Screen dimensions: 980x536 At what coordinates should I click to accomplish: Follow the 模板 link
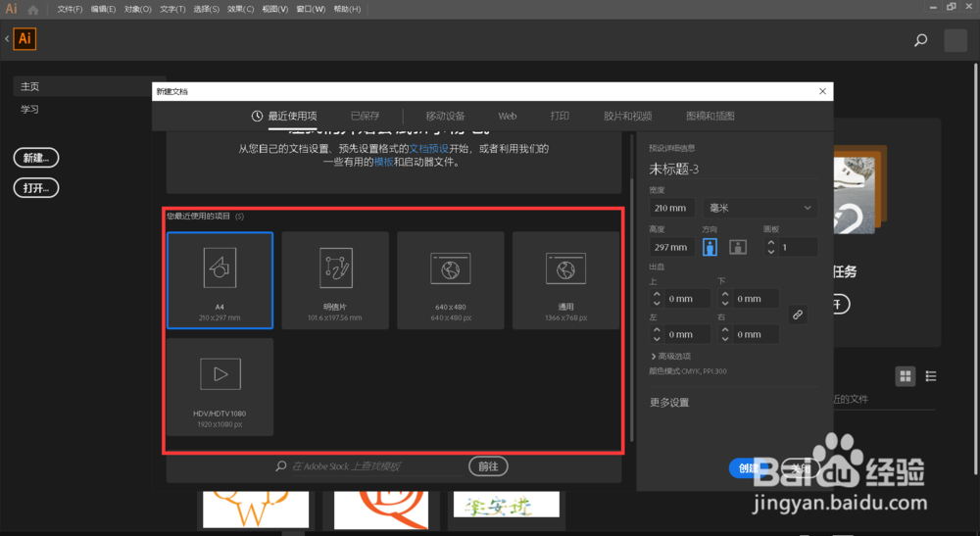[384, 162]
